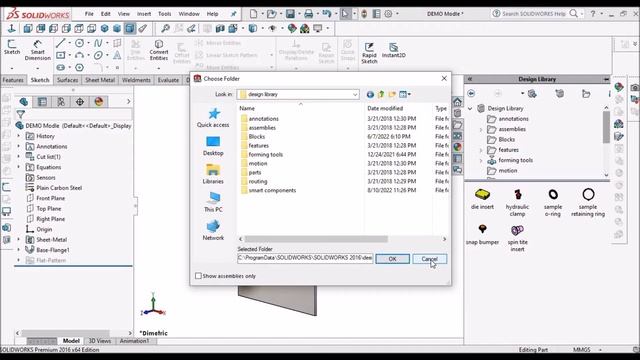Screen dimensions: 640x360
Task: Open the Insert menu
Action: (x=144, y=14)
